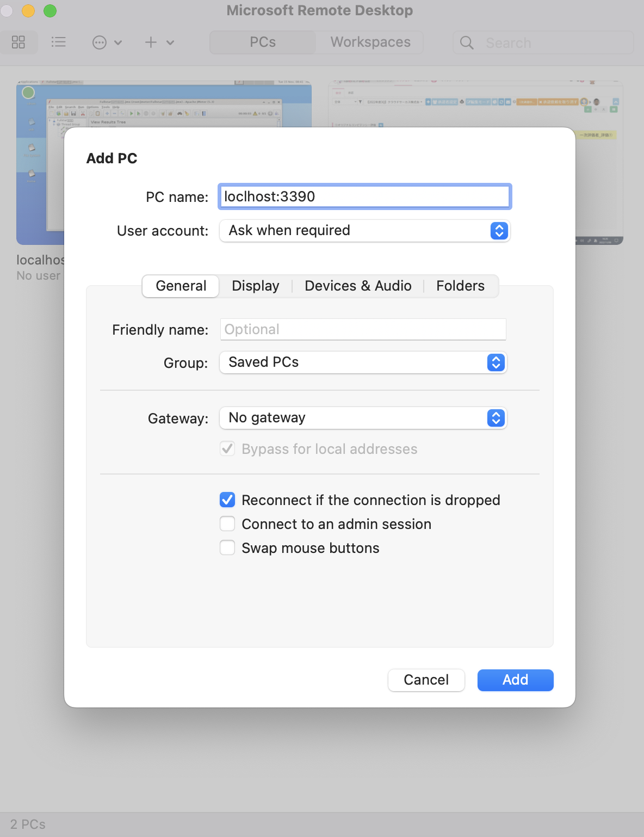Click the Cancel button
Image resolution: width=644 pixels, height=837 pixels.
[x=426, y=680]
